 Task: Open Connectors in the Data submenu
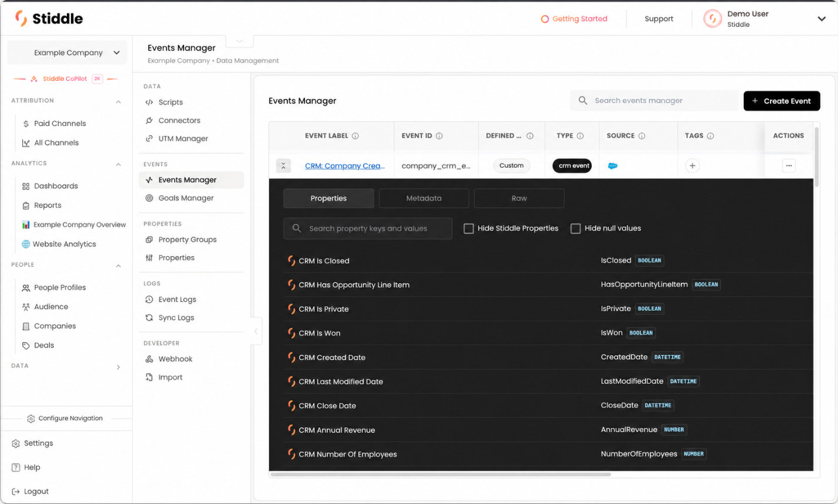pos(179,120)
